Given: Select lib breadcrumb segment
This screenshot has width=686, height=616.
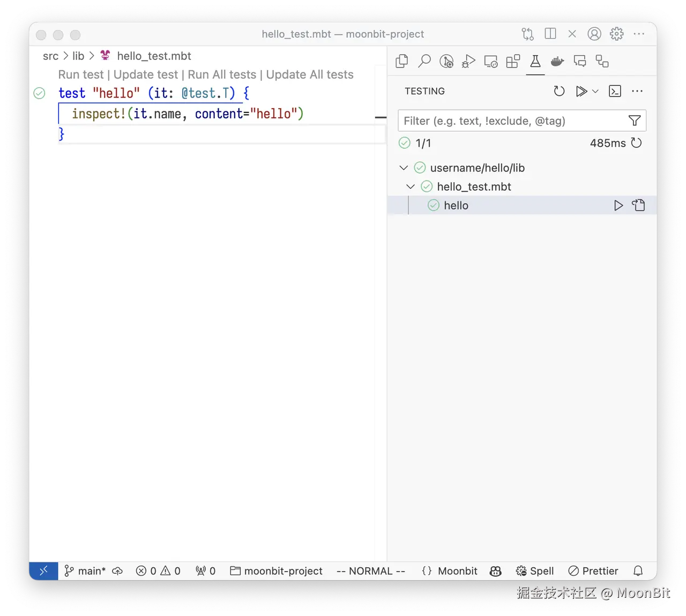Looking at the screenshot, I should [x=78, y=56].
